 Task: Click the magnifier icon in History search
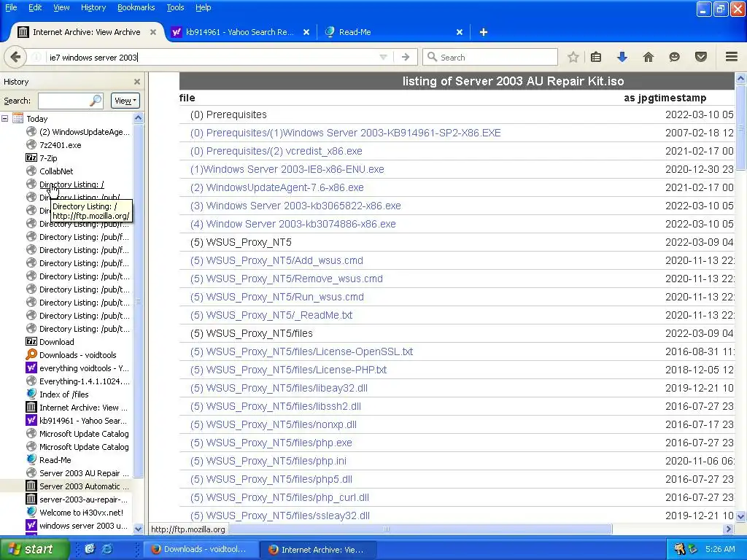pos(96,101)
